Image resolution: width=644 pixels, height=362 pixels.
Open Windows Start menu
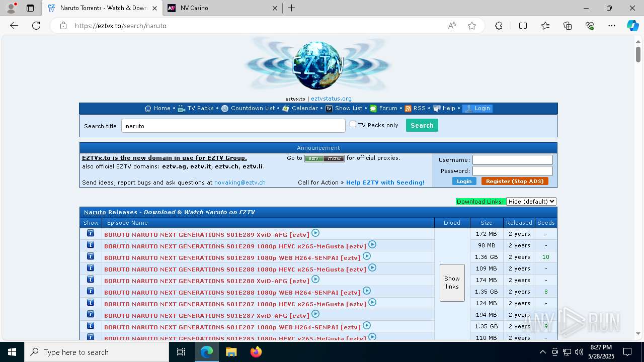tap(12, 352)
